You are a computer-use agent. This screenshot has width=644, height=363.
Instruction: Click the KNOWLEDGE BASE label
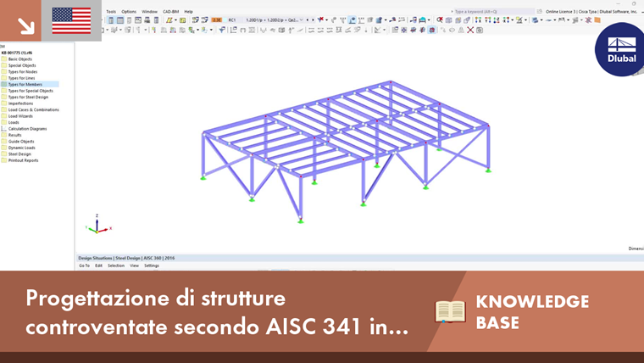point(532,312)
